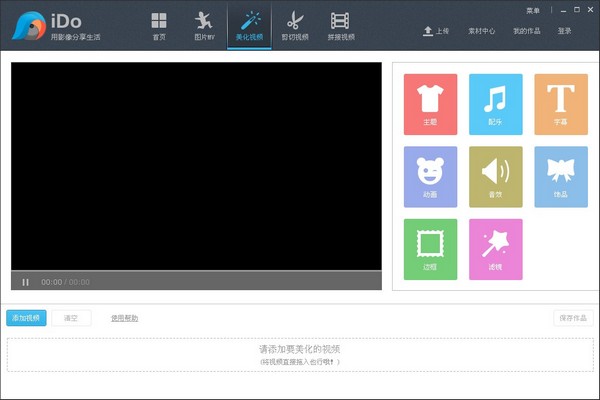Choose the 动画 animation bear tile
600x400 pixels.
pyautogui.click(x=430, y=177)
